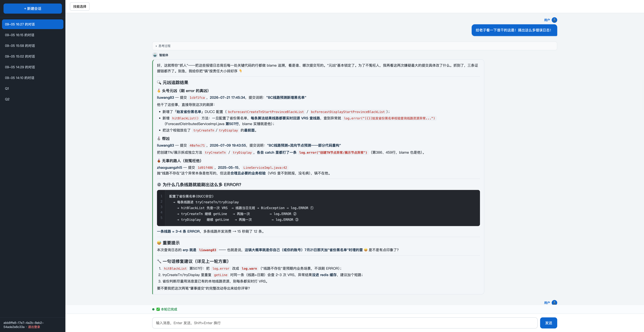Click the user avatar beside the top message

pyautogui.click(x=554, y=20)
